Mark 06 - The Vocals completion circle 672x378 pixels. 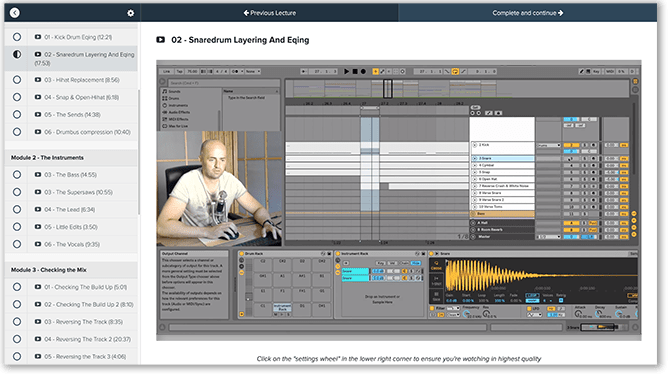(17, 244)
